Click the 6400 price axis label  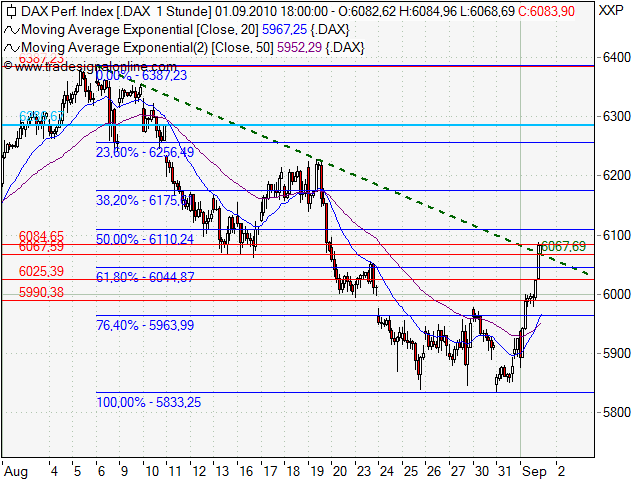[617, 58]
